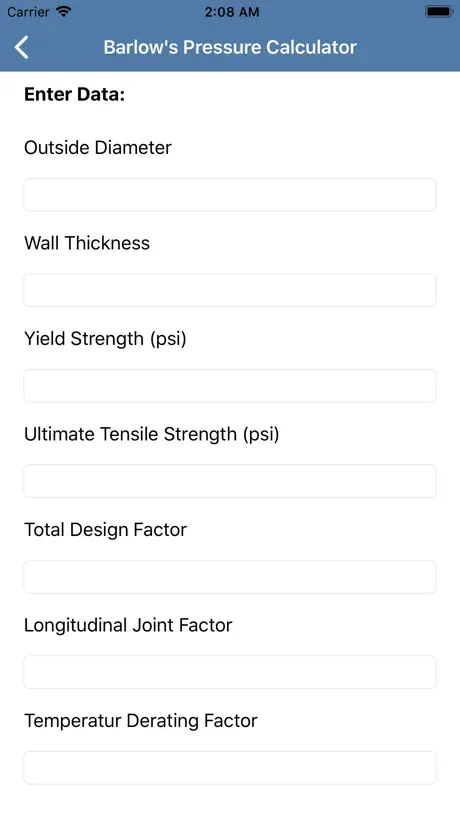
Task: Tap the Barlow's Pressure Calculator title
Action: pos(230,47)
